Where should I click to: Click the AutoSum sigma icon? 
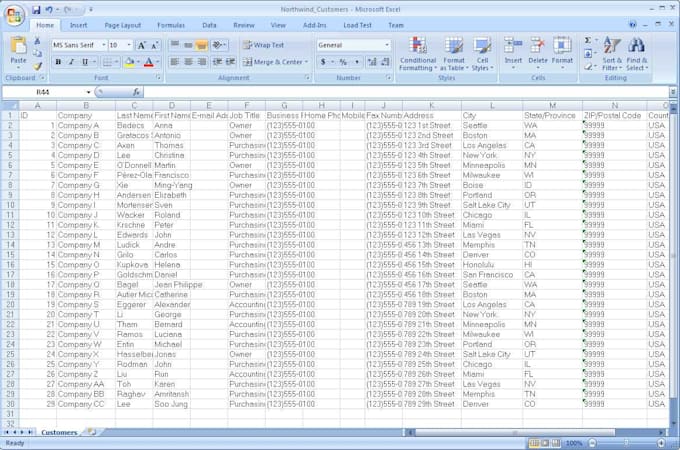pos(588,40)
